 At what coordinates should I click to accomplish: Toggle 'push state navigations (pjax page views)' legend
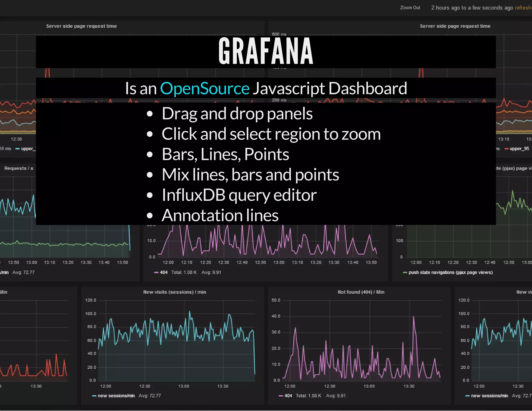point(450,272)
